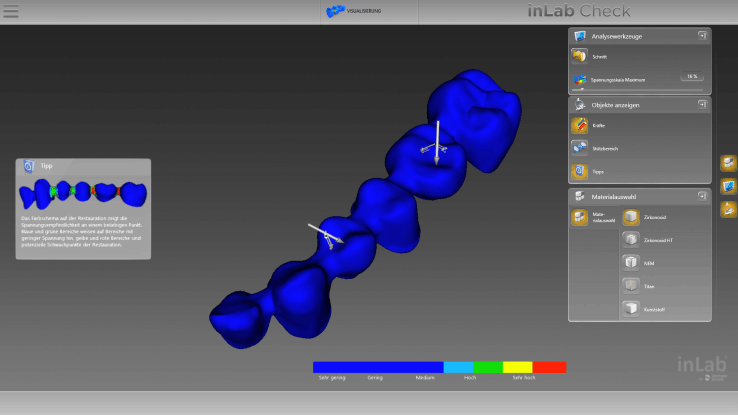
Task: Collapse the Objekte anzeigen panel
Action: click(702, 104)
